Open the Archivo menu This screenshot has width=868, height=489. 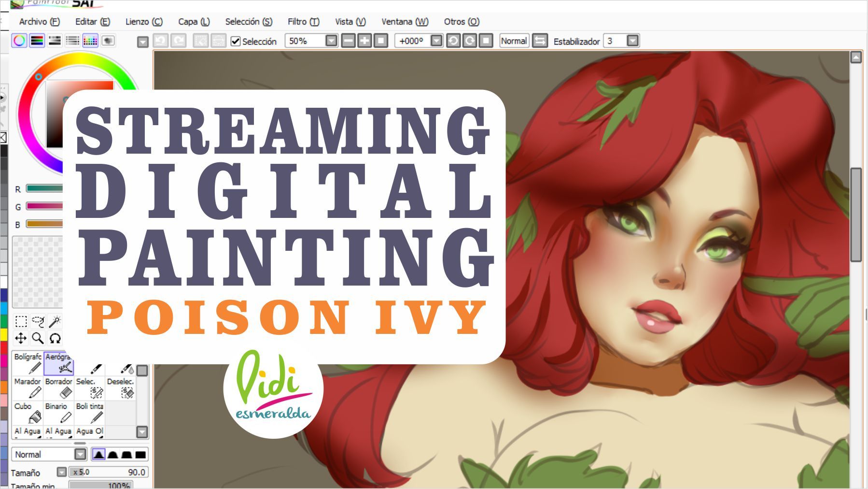tap(40, 22)
